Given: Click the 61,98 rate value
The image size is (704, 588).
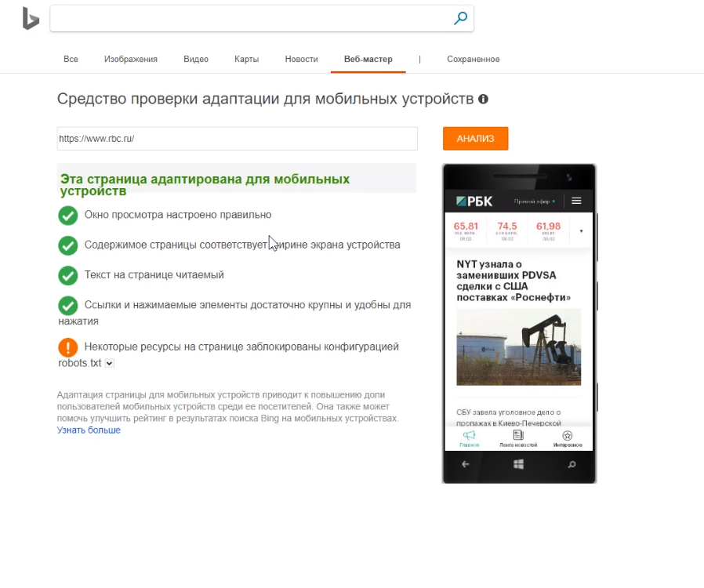Looking at the screenshot, I should pos(548,227).
